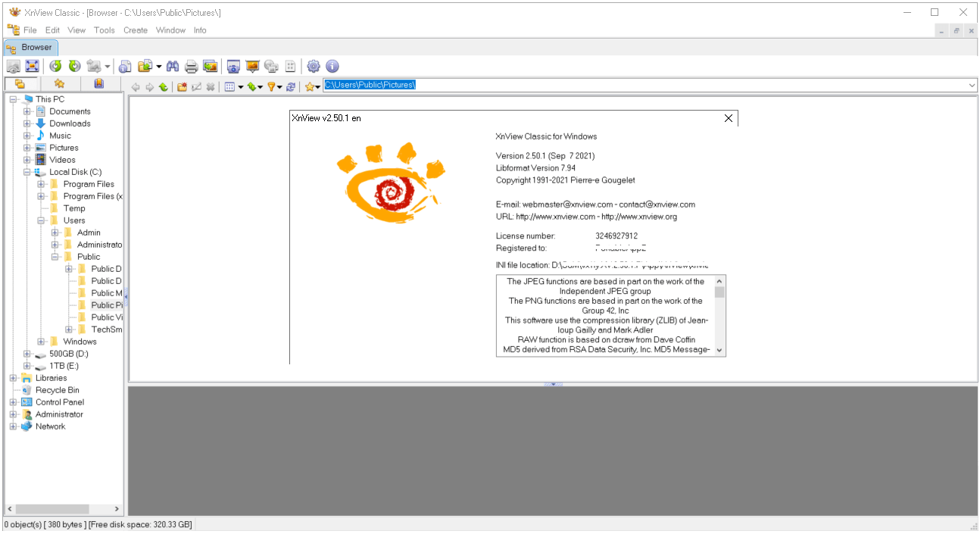The height and width of the screenshot is (534, 980).
Task: Click the batch convert folder icon
Action: 145,67
